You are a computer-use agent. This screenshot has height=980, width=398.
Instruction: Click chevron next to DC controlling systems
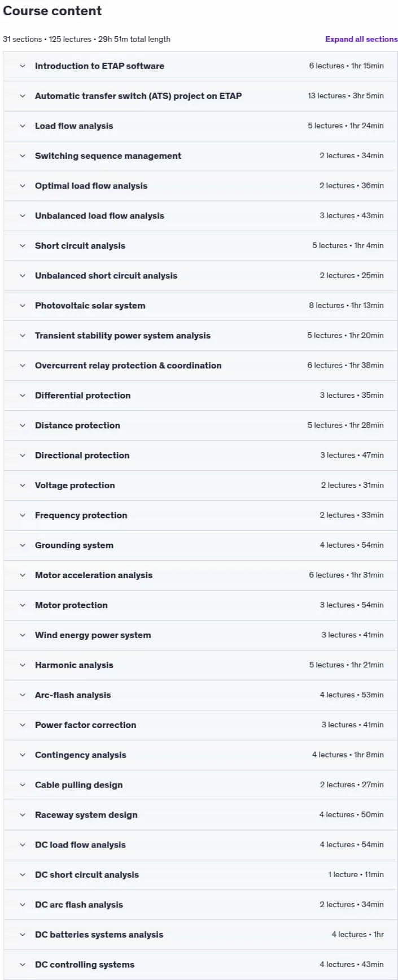[x=23, y=965]
